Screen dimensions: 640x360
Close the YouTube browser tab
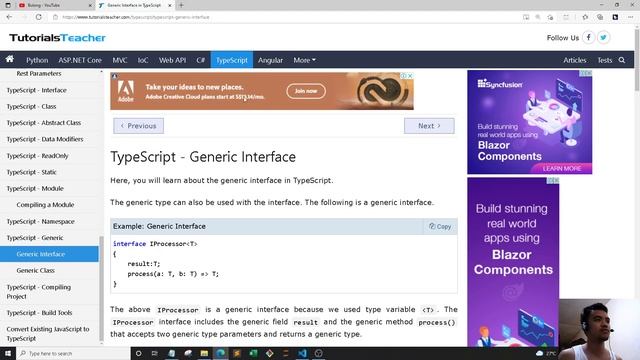point(90,5)
